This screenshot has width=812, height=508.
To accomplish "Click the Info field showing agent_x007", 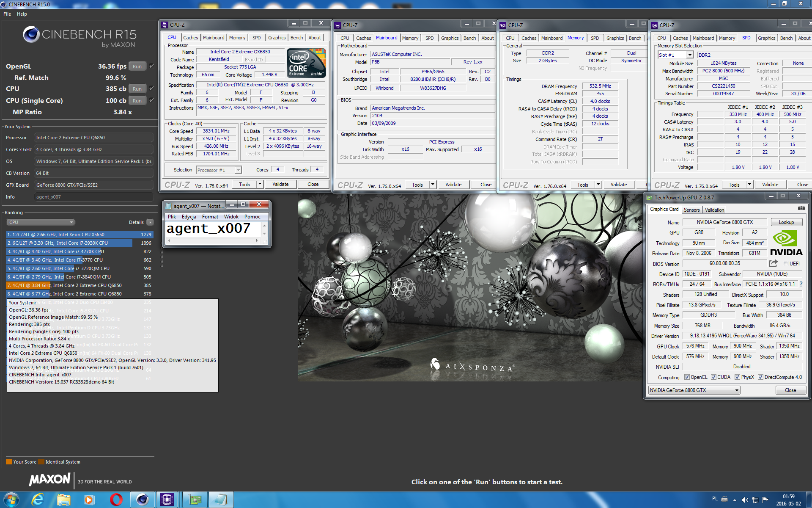I will coord(93,197).
